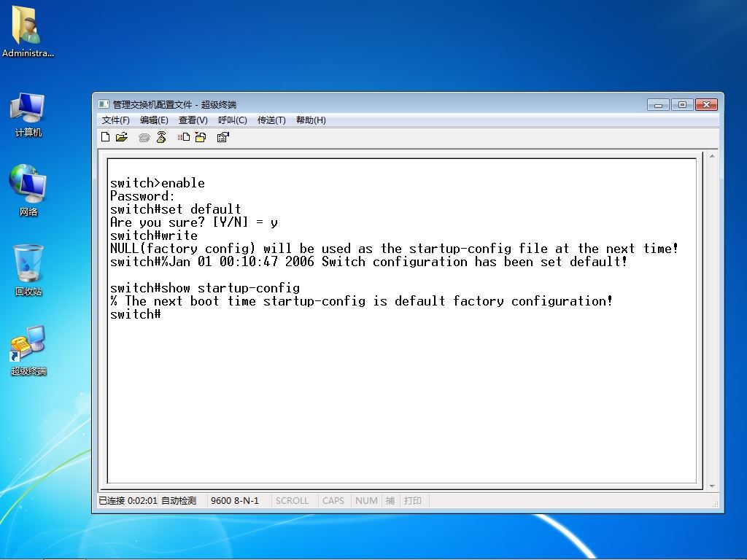This screenshot has height=560, width=747.
Task: Click the CAPS status bar indicator
Action: 333,500
